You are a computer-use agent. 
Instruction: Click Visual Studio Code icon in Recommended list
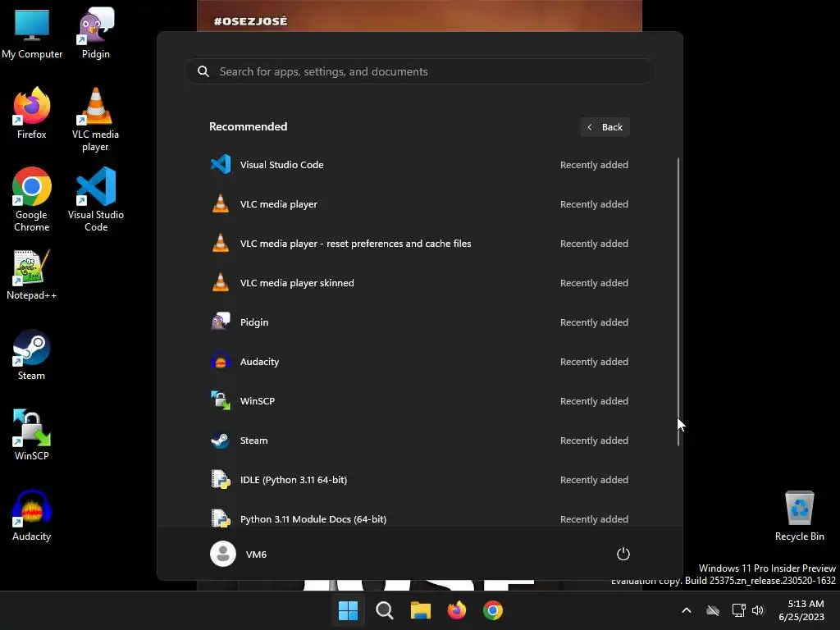click(x=221, y=164)
